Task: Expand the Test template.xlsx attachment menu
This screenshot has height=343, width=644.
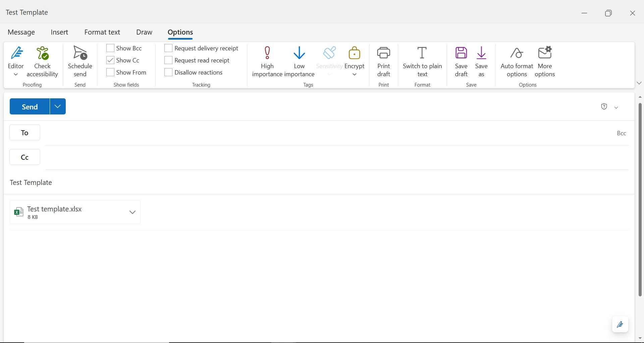Action: 132,212
